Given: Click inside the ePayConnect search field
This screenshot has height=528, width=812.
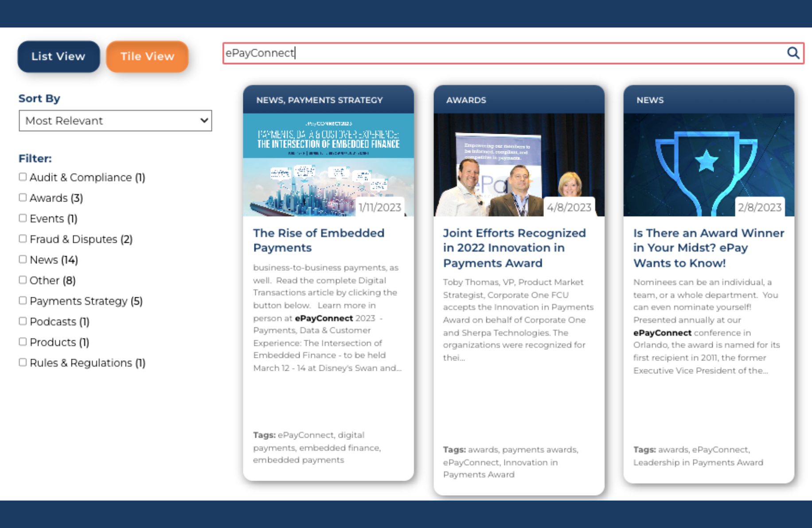Looking at the screenshot, I should 399,53.
